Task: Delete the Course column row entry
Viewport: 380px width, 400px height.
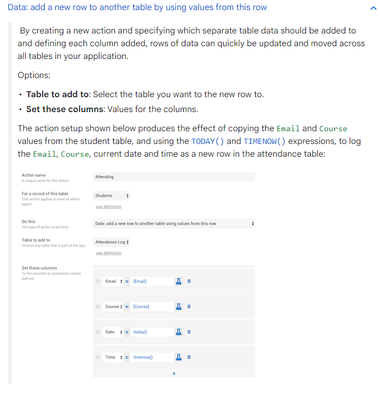Action: 189,307
